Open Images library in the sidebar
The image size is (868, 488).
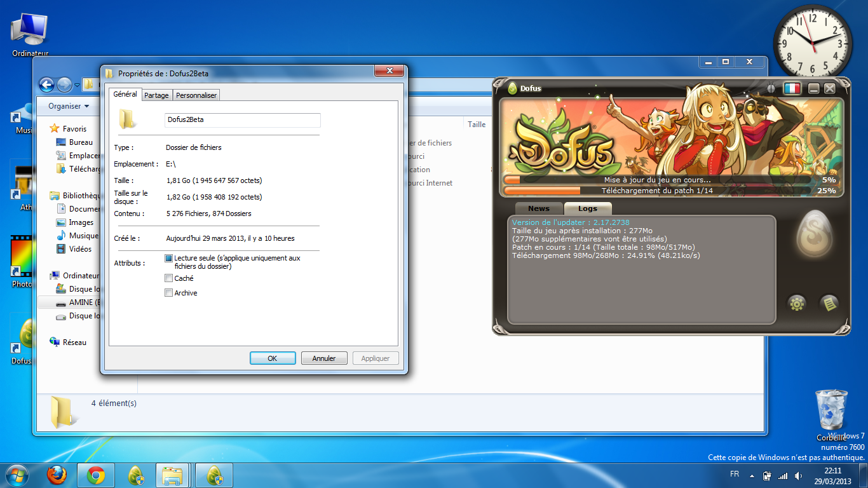pyautogui.click(x=81, y=222)
